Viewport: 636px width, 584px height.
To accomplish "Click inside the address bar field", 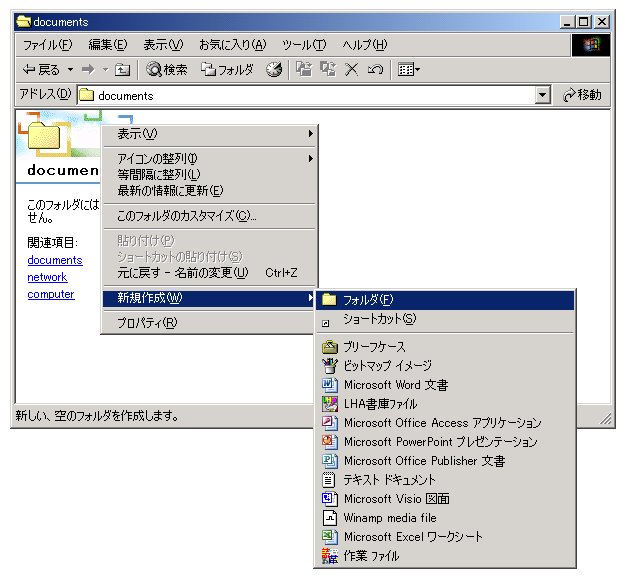I will (300, 95).
